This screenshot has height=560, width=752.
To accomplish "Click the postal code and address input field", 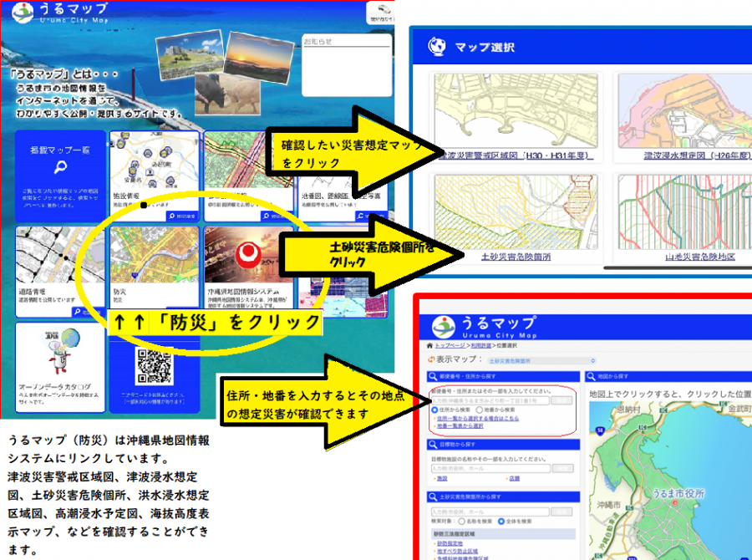I will click(490, 400).
